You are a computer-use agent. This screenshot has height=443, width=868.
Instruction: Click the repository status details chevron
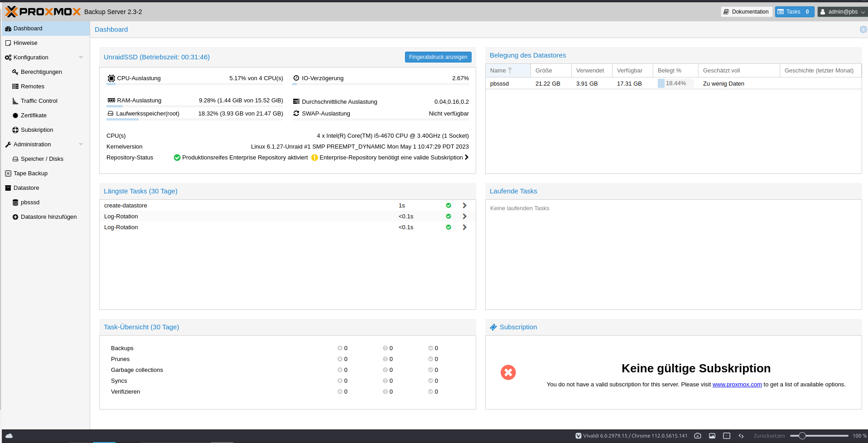pyautogui.click(x=467, y=158)
